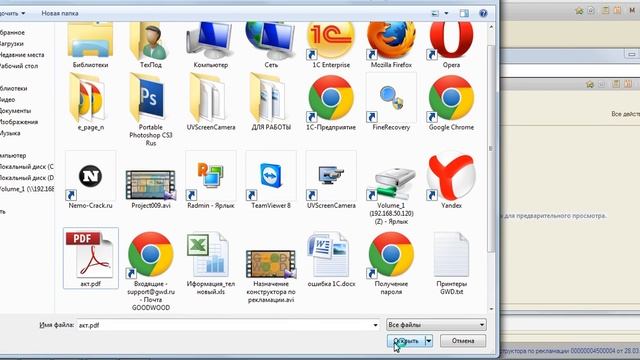Select the Mozilla Firefox shortcut
The height and width of the screenshot is (360, 640).
(x=391, y=41)
